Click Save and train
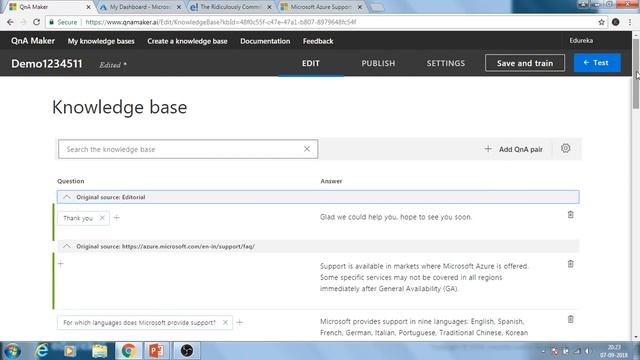 point(525,63)
